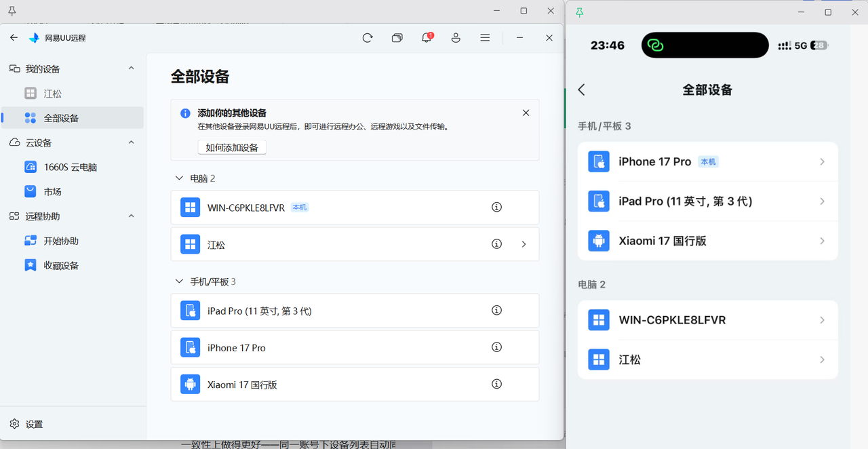
Task: Maximize the outer left window
Action: click(524, 11)
